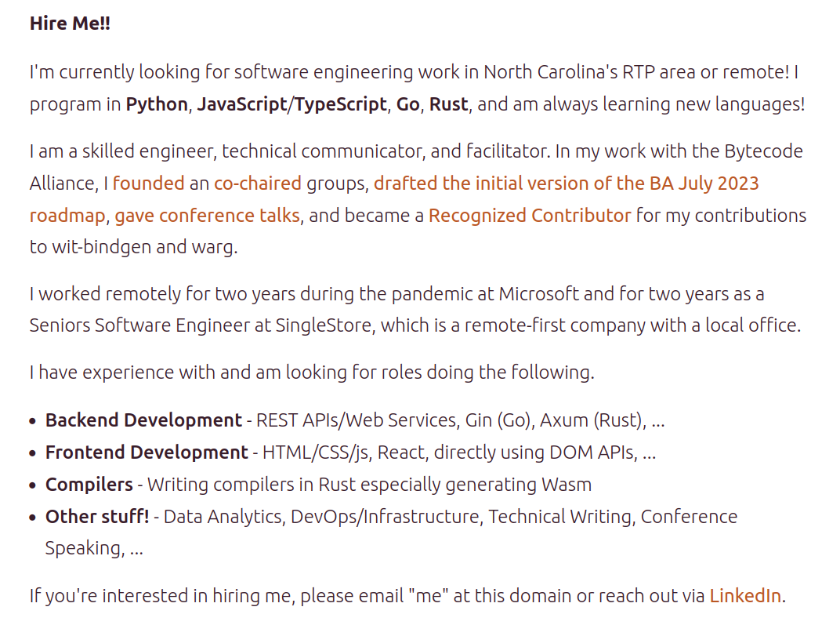
Task: Click the "Hire Me!!" heading
Action: coord(71,24)
